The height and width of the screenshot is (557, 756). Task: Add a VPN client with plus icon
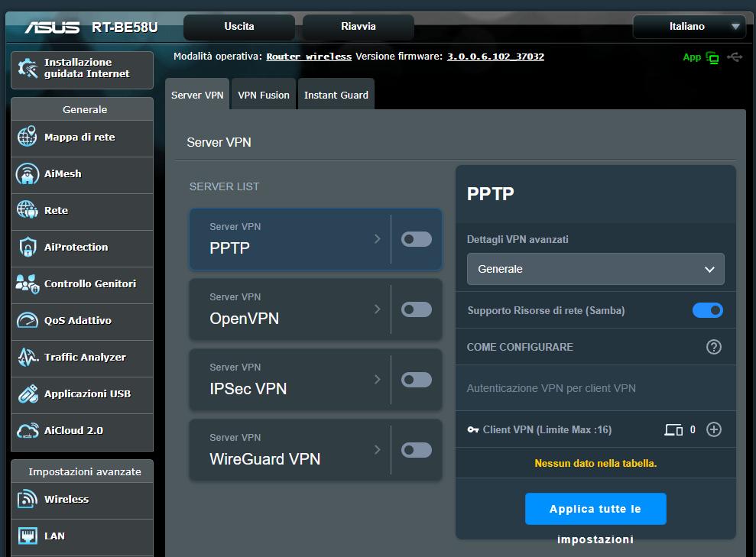click(x=713, y=429)
